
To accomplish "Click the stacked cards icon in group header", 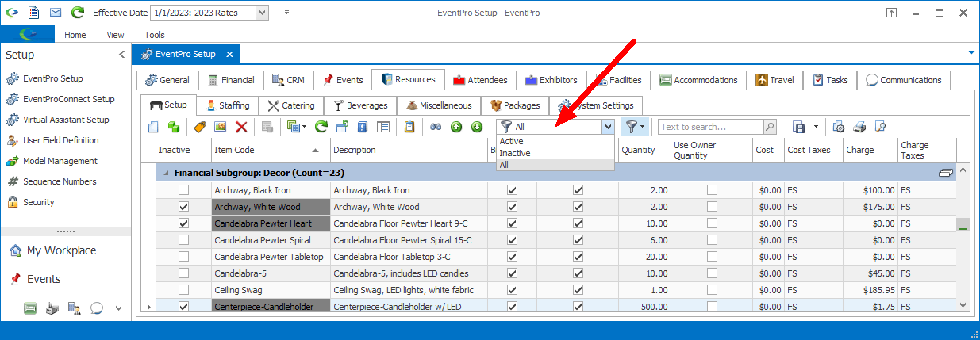I will tap(945, 173).
